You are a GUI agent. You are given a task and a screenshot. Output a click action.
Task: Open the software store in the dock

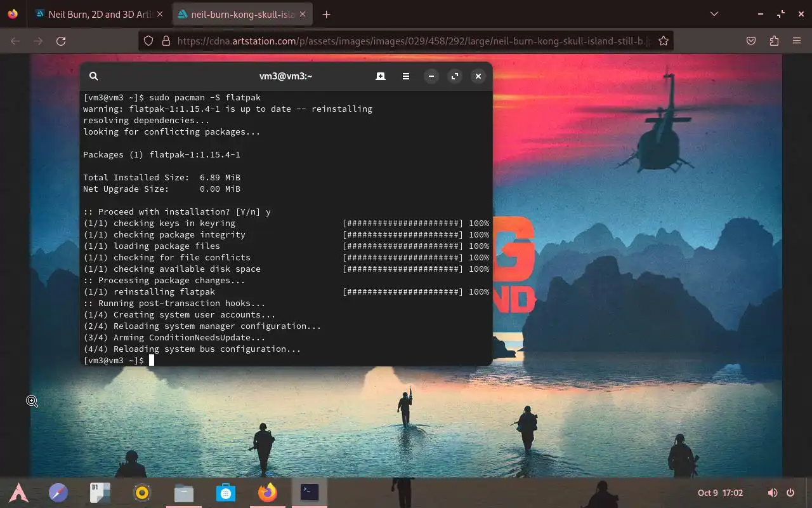tap(226, 492)
